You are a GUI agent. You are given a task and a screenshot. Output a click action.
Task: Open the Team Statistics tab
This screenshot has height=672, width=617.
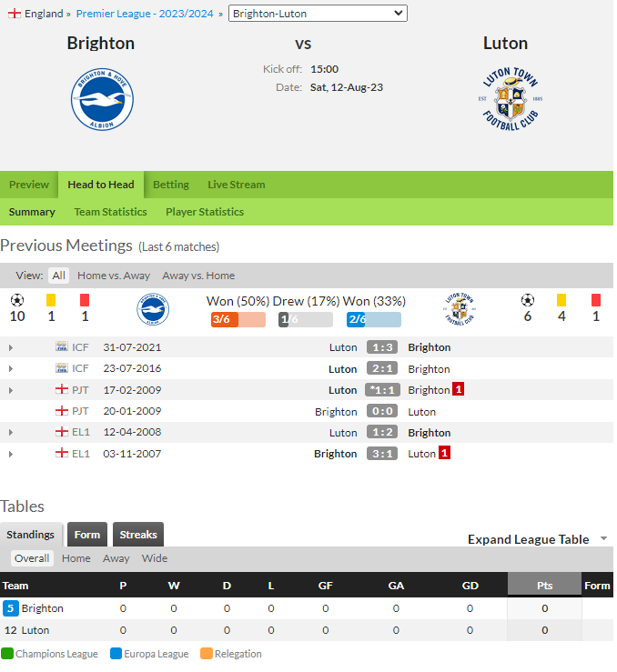[x=111, y=212]
